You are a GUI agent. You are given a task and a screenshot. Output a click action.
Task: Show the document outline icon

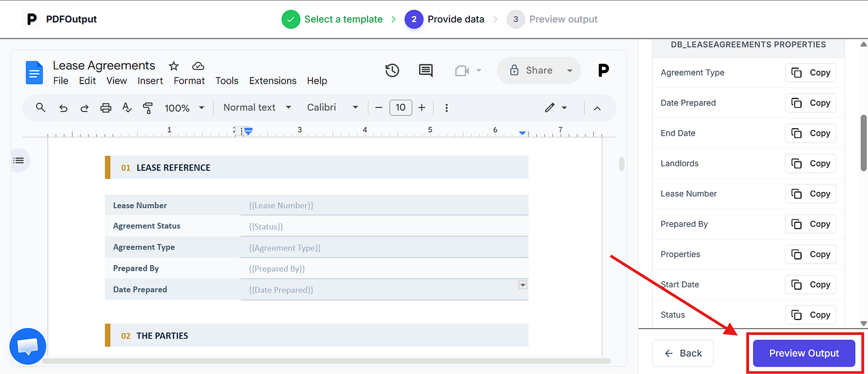click(x=19, y=160)
